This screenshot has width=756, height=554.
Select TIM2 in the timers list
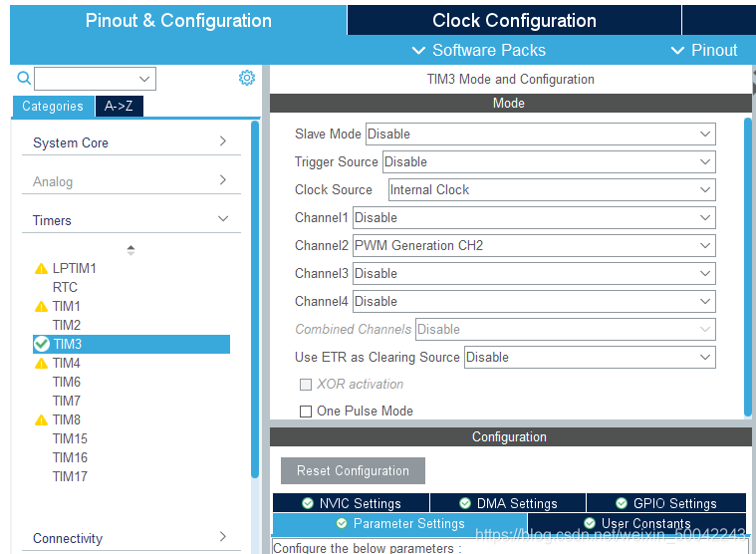pyautogui.click(x=67, y=326)
